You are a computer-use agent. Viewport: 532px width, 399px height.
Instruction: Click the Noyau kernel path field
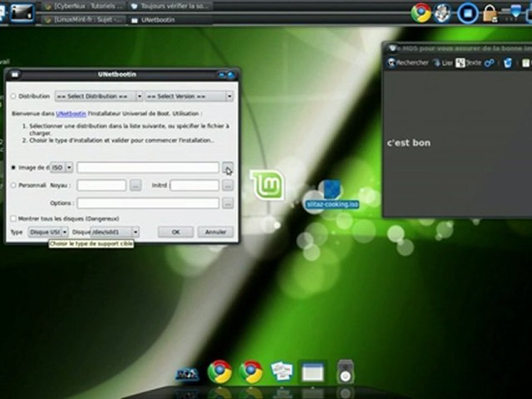click(x=101, y=185)
